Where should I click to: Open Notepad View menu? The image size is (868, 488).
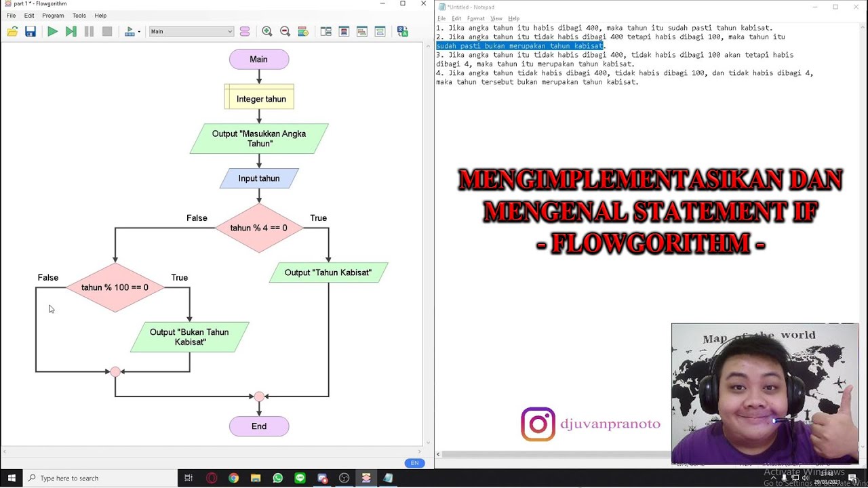coord(496,18)
